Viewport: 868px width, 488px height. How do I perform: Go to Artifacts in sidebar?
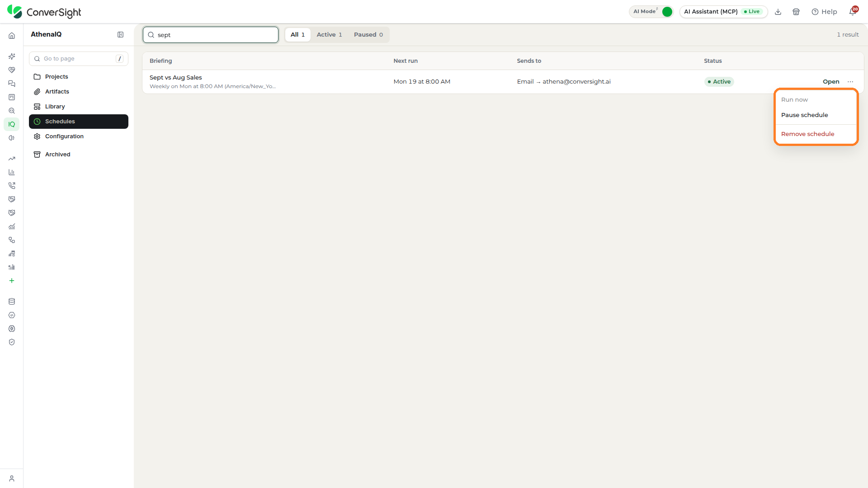(x=79, y=92)
